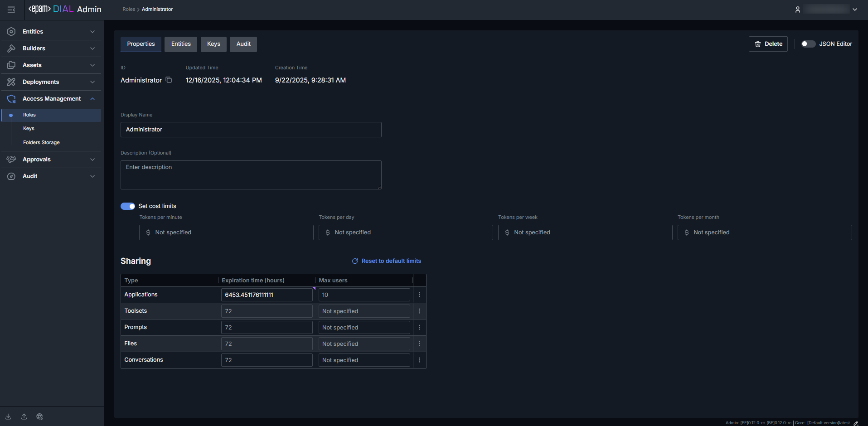Click the Delete button
Image resolution: width=868 pixels, height=426 pixels.
point(768,44)
